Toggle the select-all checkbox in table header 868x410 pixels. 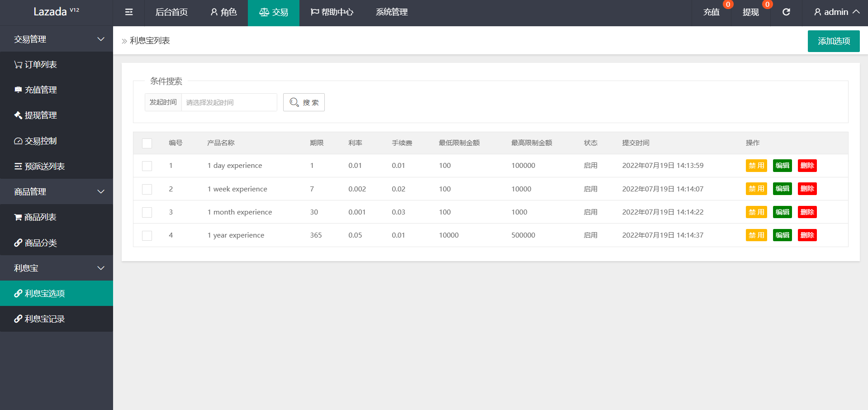click(x=147, y=143)
